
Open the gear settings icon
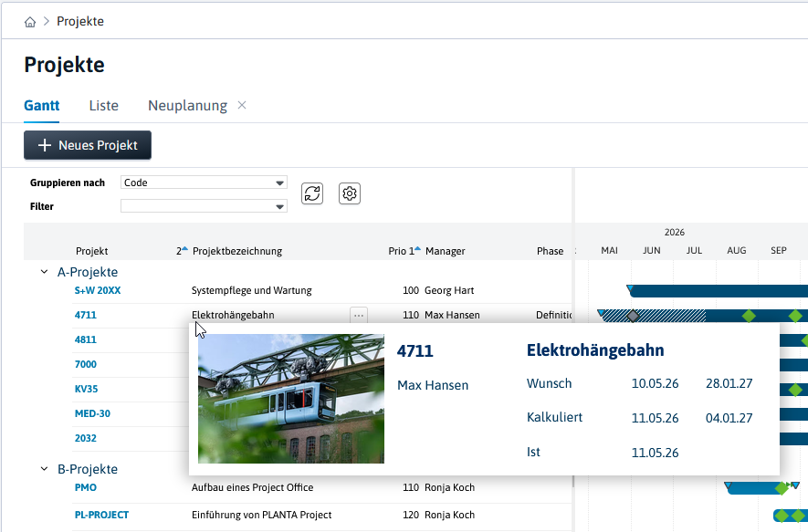click(350, 193)
